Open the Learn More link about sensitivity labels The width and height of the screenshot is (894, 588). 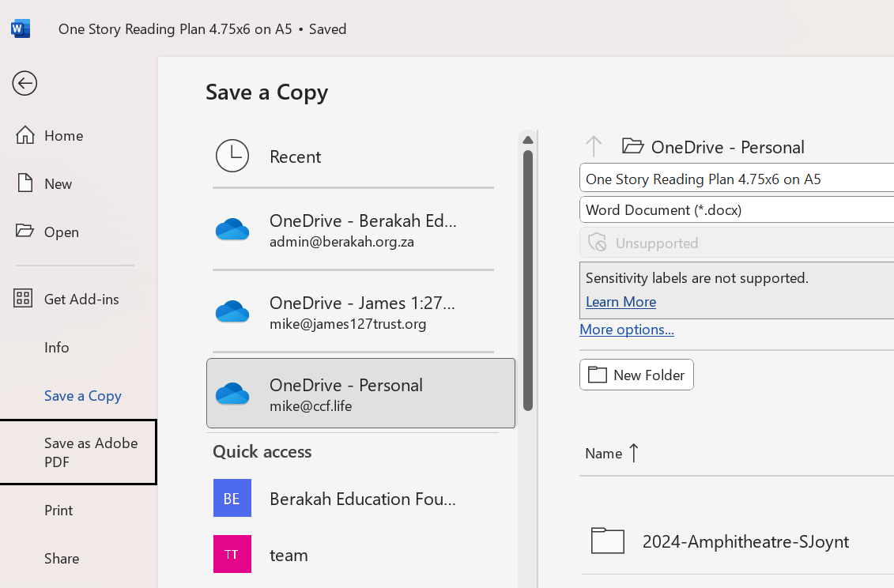(621, 302)
